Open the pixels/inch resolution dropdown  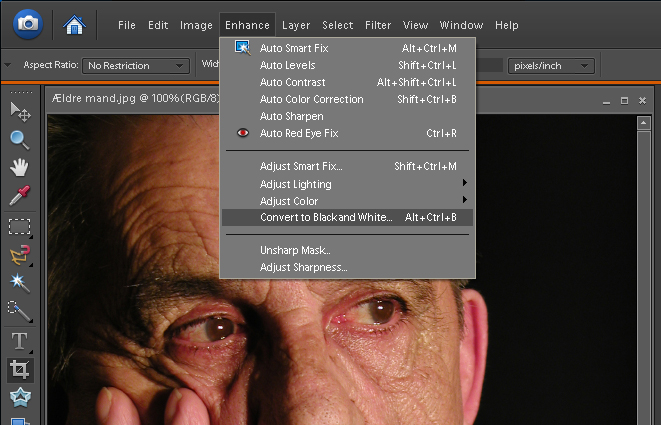(x=551, y=66)
